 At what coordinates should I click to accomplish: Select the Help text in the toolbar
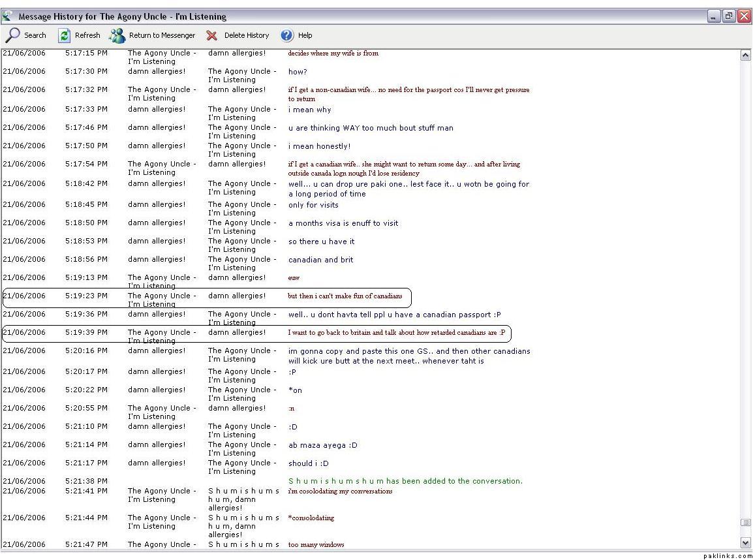(305, 35)
